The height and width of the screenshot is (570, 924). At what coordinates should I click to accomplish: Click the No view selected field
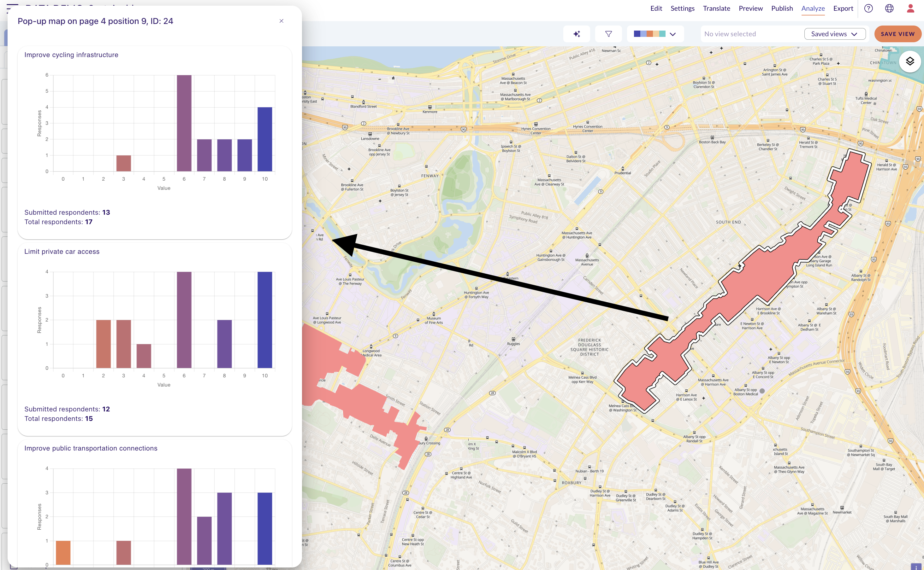point(751,34)
